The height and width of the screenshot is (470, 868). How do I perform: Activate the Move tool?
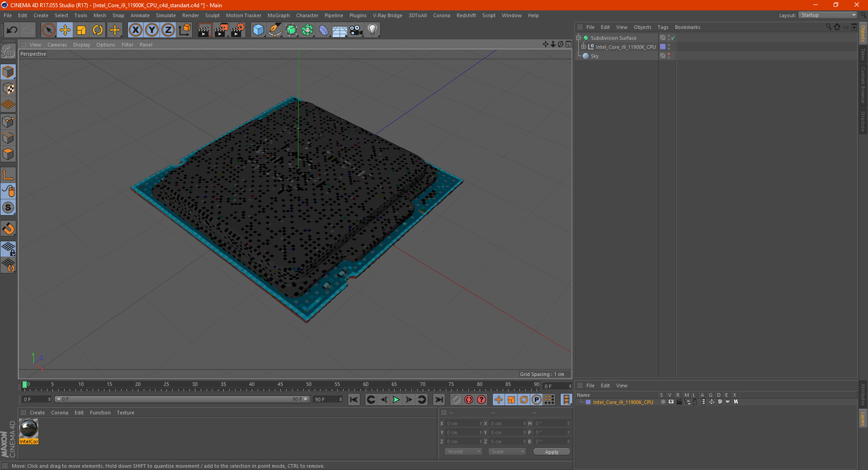coord(65,30)
